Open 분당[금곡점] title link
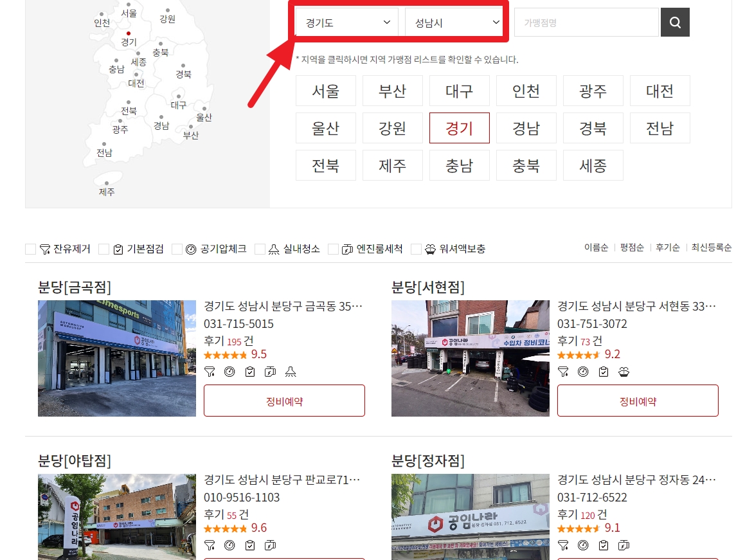Image resolution: width=754 pixels, height=560 pixels. pos(75,287)
